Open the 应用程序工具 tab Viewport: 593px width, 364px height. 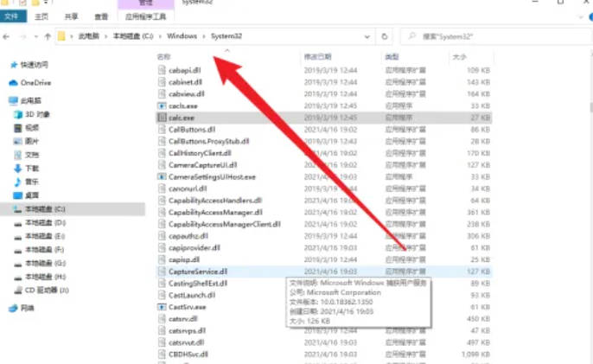pos(145,16)
